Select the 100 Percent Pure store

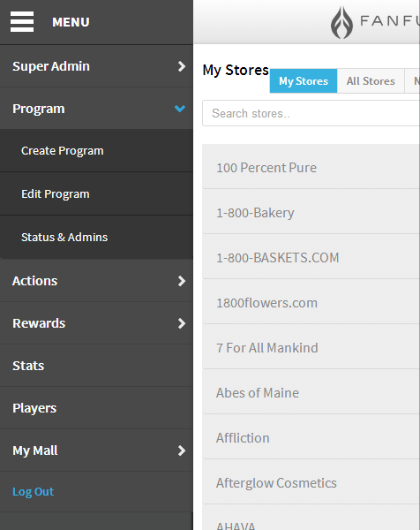click(x=311, y=167)
